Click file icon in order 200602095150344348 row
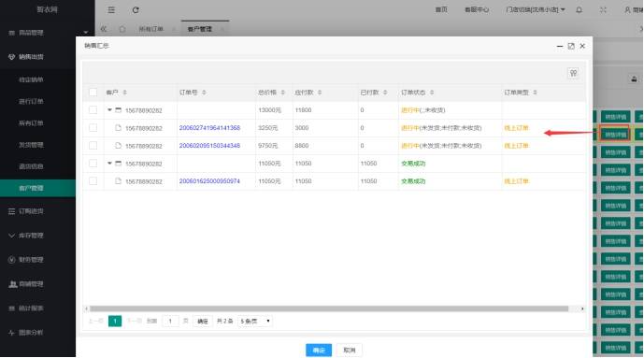 [x=119, y=145]
